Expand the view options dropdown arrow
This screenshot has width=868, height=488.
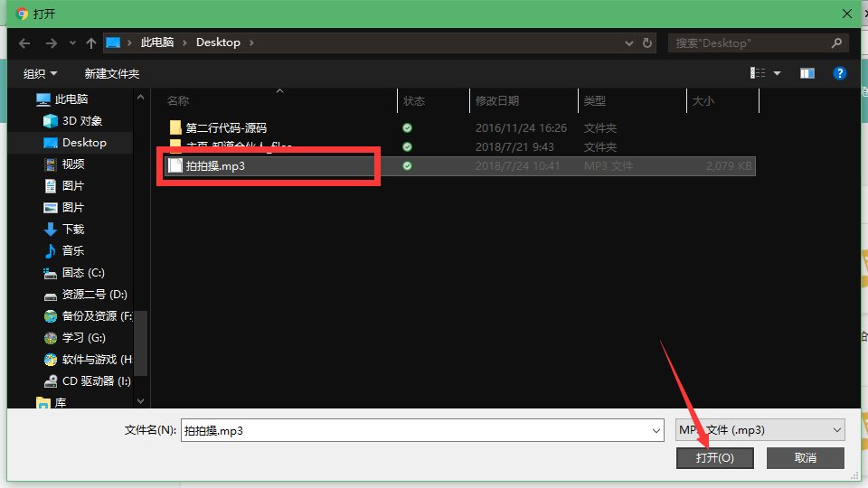pyautogui.click(x=777, y=73)
